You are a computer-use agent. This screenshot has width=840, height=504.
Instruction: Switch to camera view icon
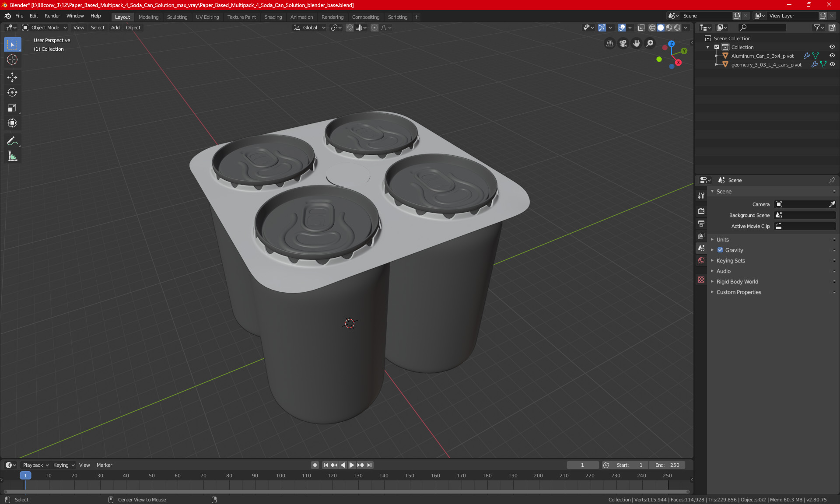623,43
